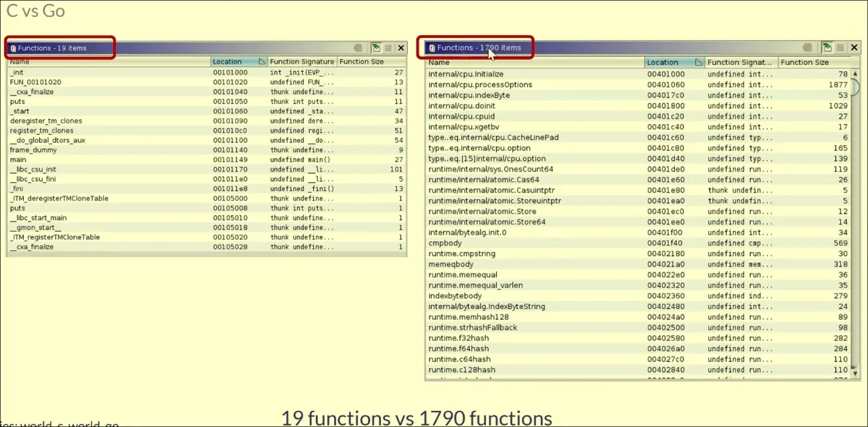This screenshot has height=427, width=868.
Task: Click the title icon of Functions - 1790 items
Action: point(432,48)
